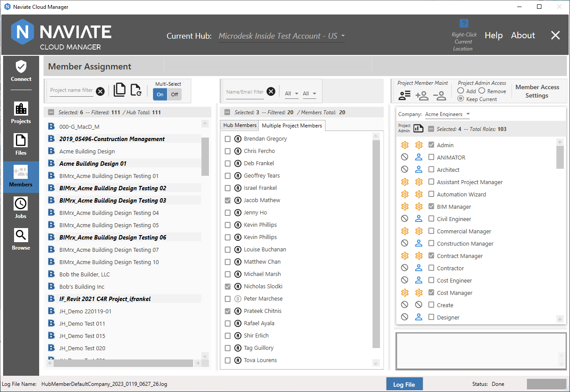
Task: Turn Multi-Select On
Action: coord(160,94)
